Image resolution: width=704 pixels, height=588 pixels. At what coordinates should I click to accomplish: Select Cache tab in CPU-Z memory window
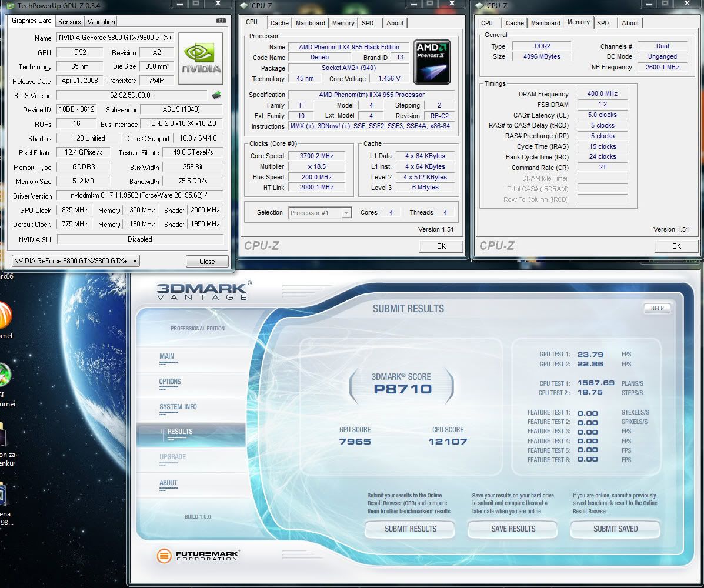(x=515, y=23)
